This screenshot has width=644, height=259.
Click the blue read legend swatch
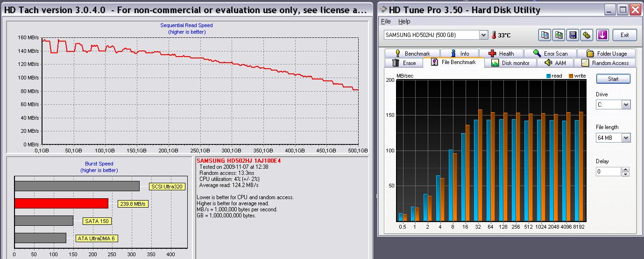[x=548, y=76]
